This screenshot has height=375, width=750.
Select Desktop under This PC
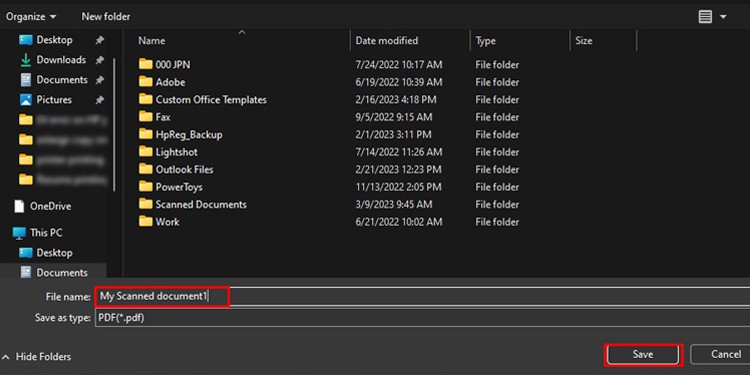pos(55,253)
